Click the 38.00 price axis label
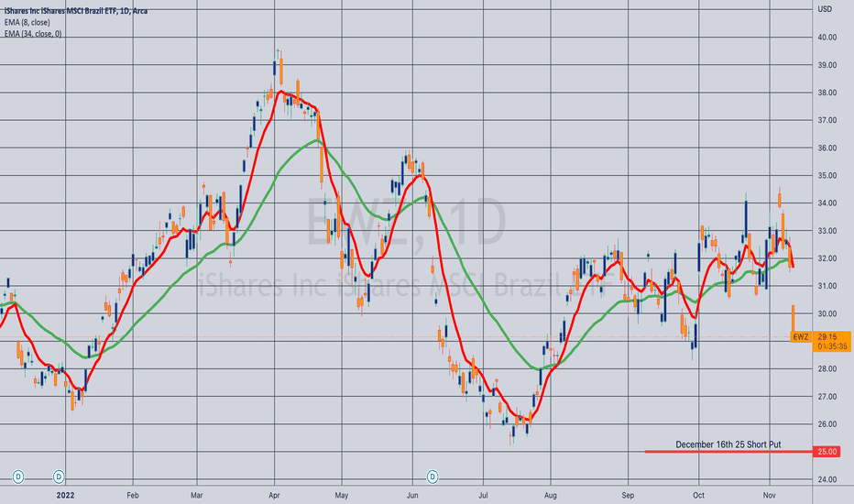 coord(827,93)
